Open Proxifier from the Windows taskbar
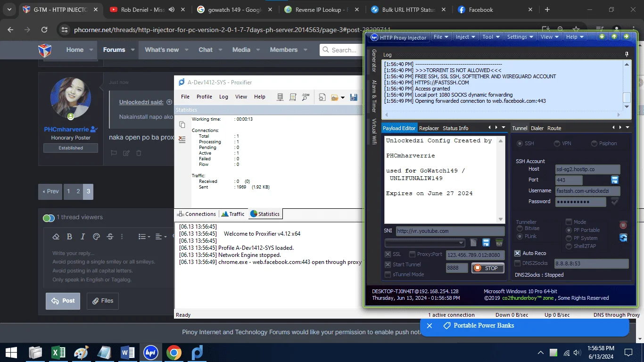The height and width of the screenshot is (362, 644). pyautogui.click(x=197, y=353)
